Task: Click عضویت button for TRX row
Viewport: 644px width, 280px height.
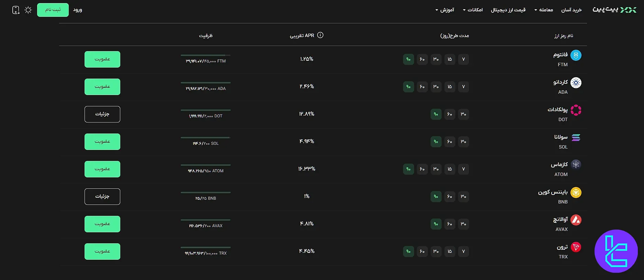Action: (102, 252)
